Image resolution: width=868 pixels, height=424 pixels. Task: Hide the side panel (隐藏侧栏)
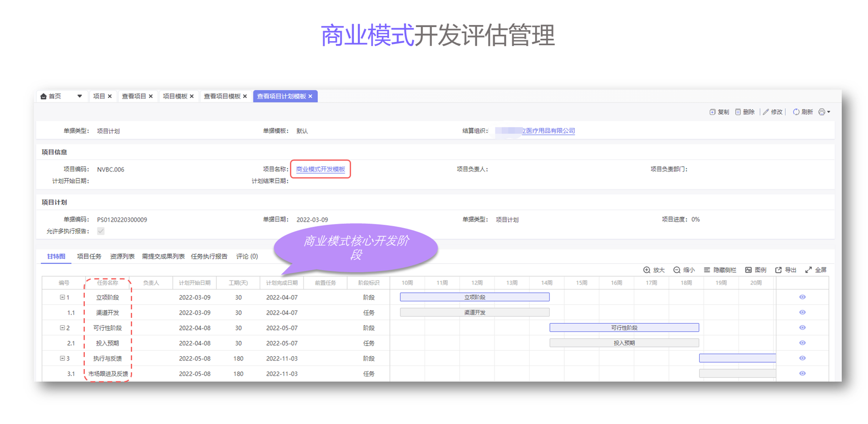click(707, 270)
